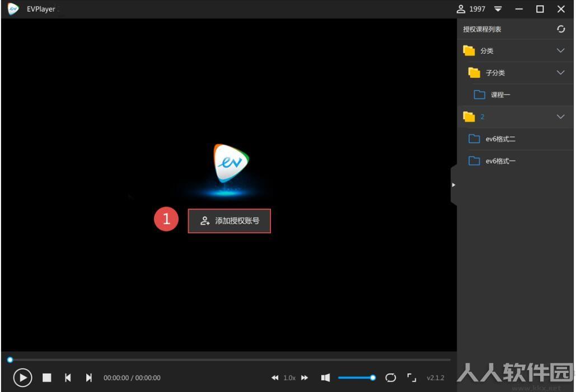The image size is (576, 392).
Task: Skip to next video
Action: point(88,377)
